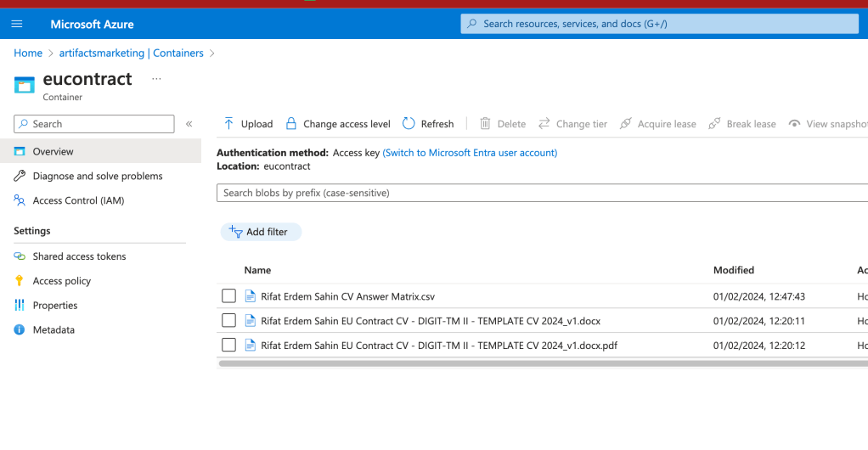Click the info icon for Metadata
868x450 pixels.
click(20, 329)
